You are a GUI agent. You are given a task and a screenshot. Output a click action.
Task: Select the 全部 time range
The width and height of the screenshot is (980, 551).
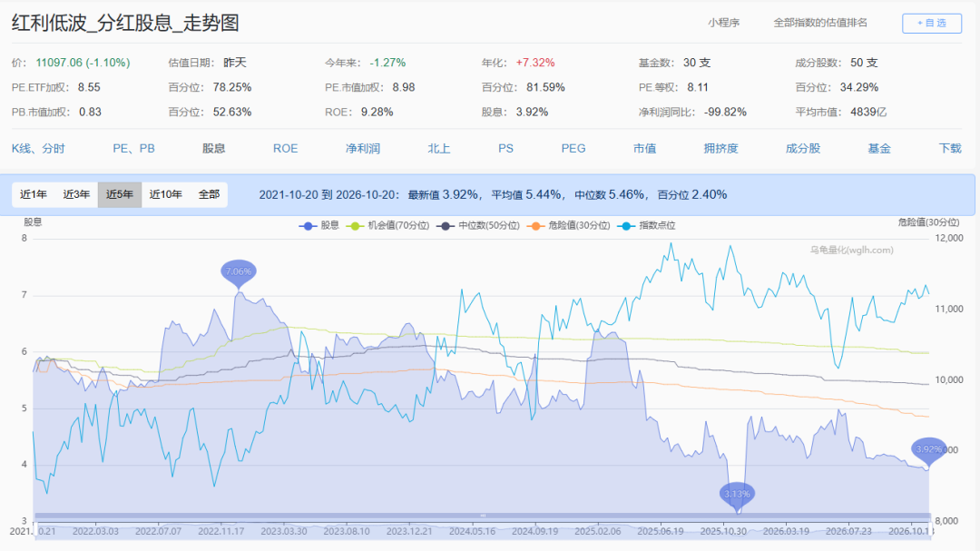209,194
